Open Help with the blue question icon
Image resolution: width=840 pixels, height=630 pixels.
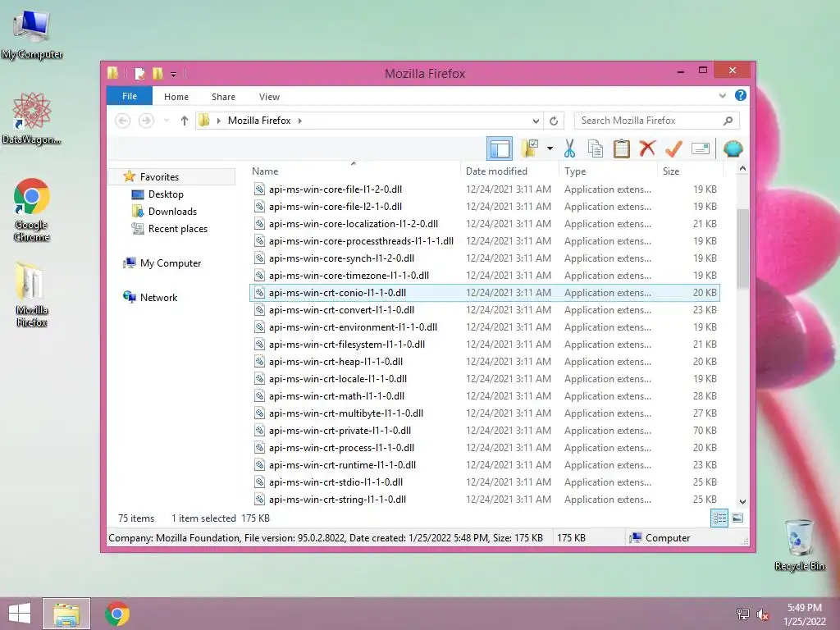click(x=741, y=95)
